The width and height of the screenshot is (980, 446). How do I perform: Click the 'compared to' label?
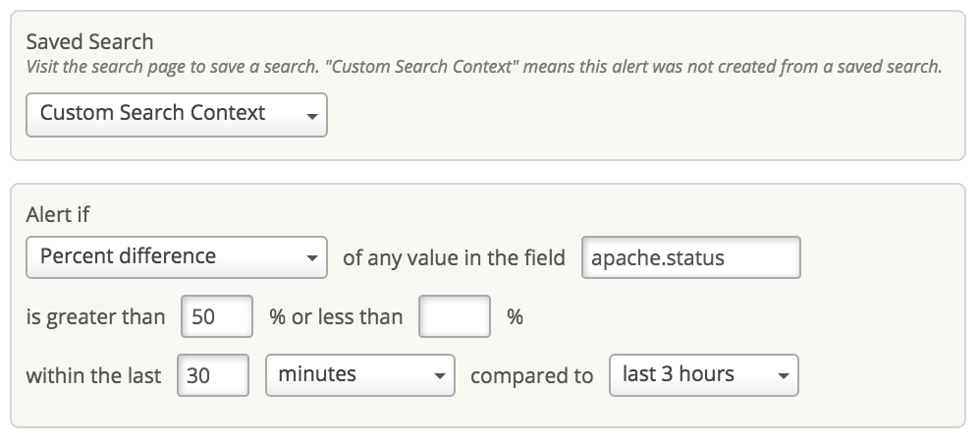click(531, 376)
